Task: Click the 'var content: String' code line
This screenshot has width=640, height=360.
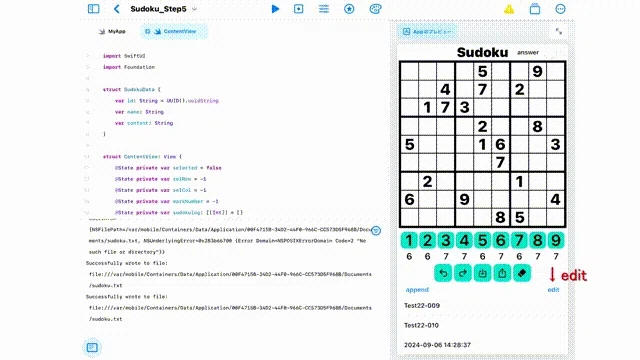Action: click(x=144, y=123)
